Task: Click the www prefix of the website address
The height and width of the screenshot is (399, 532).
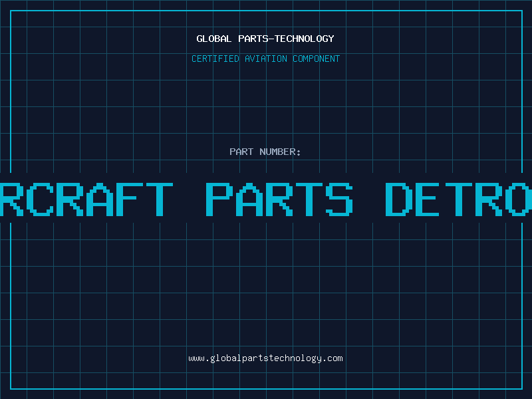Action: [x=196, y=358]
